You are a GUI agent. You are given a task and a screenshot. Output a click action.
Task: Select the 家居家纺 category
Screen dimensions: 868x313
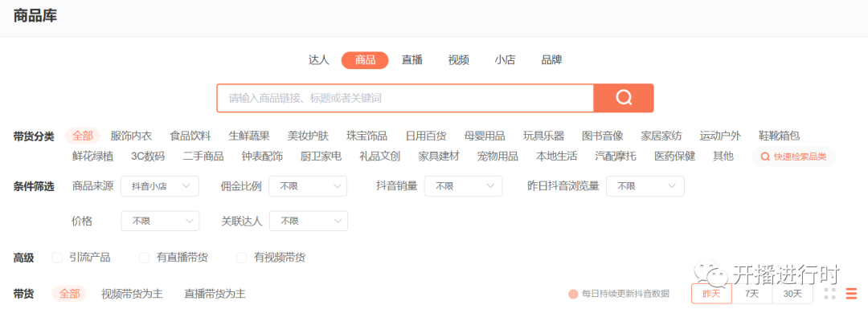pos(661,136)
